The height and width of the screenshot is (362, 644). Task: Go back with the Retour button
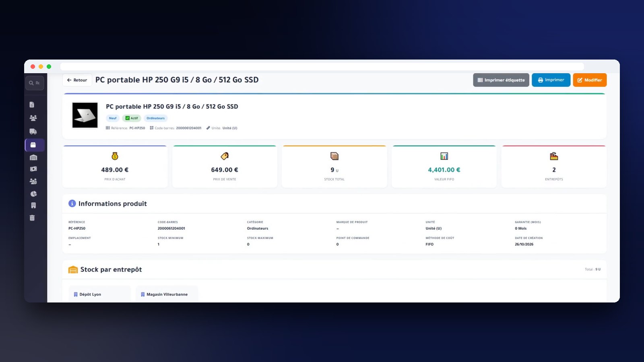pyautogui.click(x=77, y=80)
